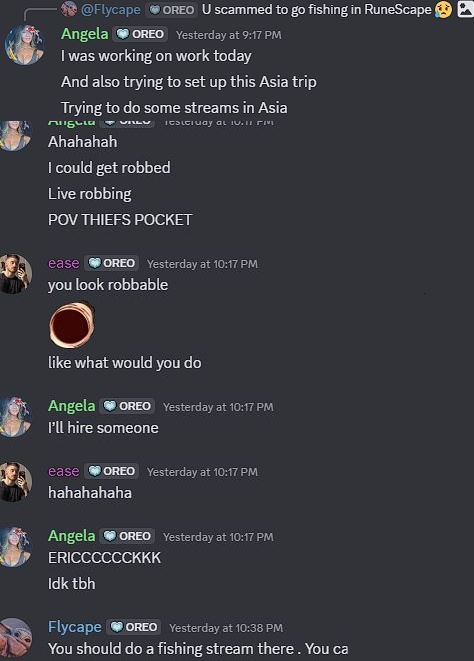Click the ease username above 'you look robbable'
The width and height of the screenshot is (474, 661).
(x=64, y=263)
